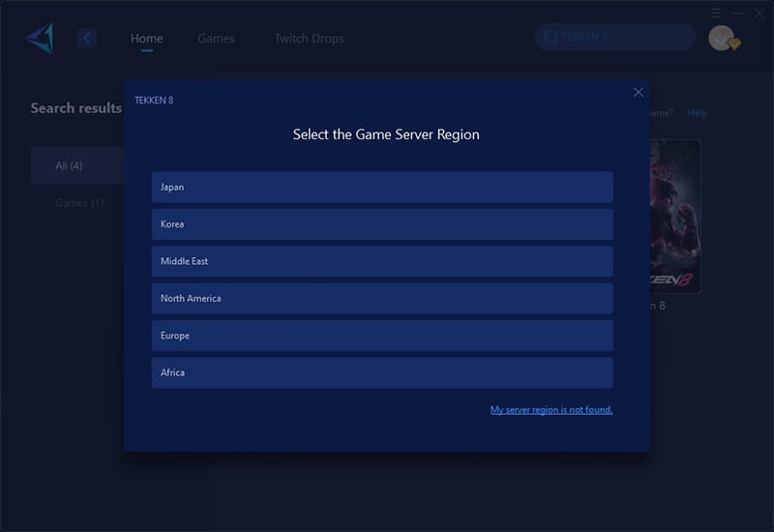Select the All (4) filter

77,165
